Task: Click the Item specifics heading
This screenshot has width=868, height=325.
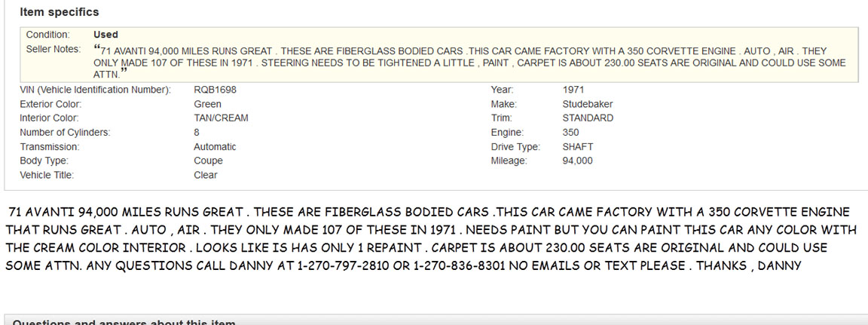Action: click(60, 12)
